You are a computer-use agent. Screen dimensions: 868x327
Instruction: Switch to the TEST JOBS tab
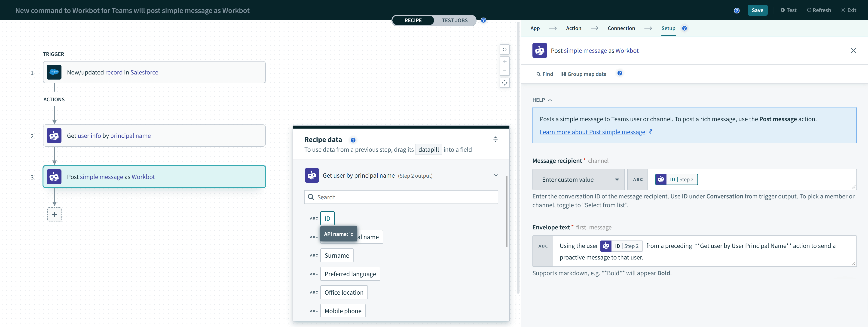(455, 20)
